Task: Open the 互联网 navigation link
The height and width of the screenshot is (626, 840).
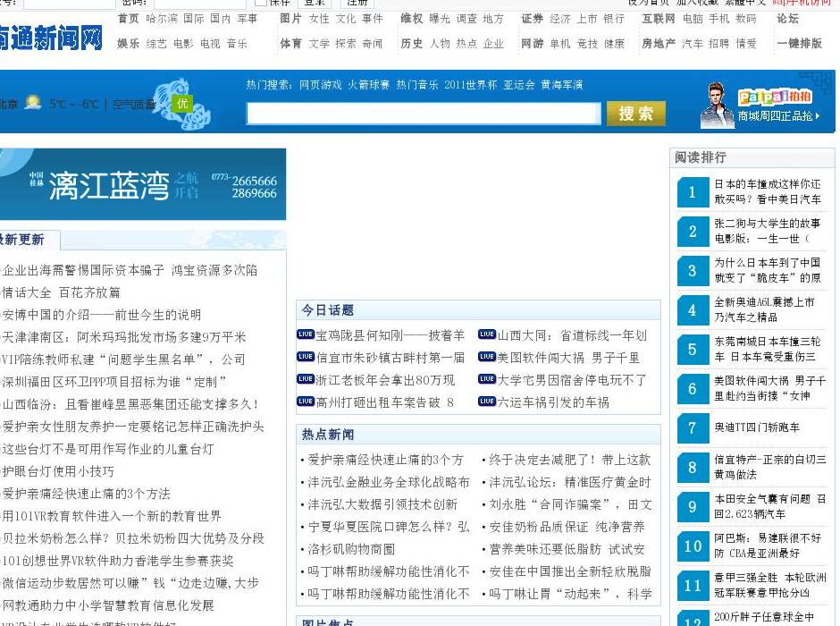Action: (659, 18)
